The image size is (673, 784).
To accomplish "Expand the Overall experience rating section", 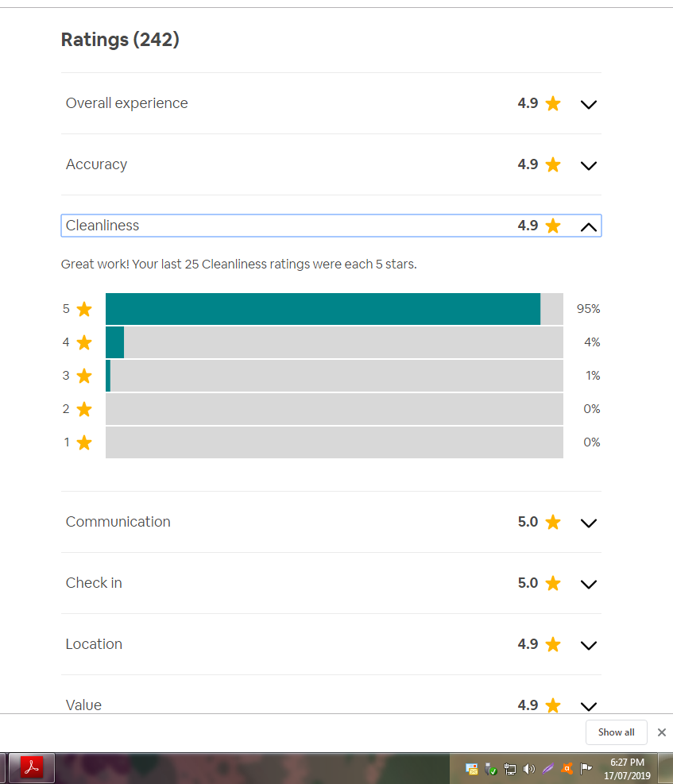I will [x=588, y=104].
